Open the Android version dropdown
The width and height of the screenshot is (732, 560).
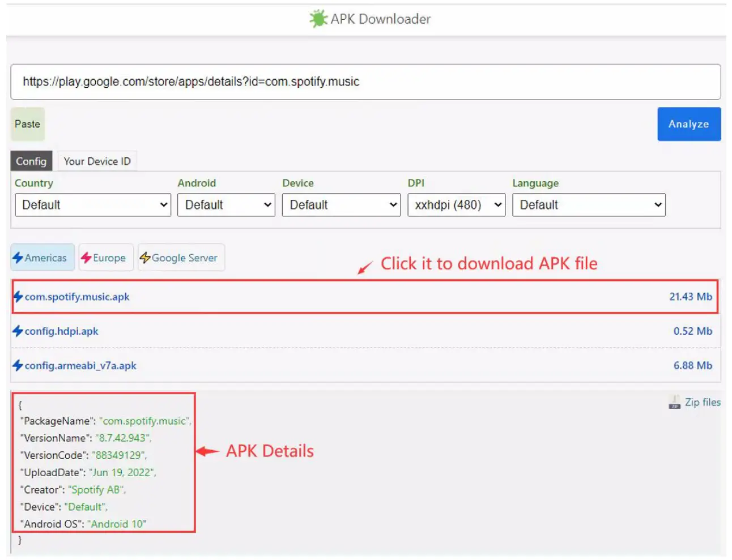point(226,205)
